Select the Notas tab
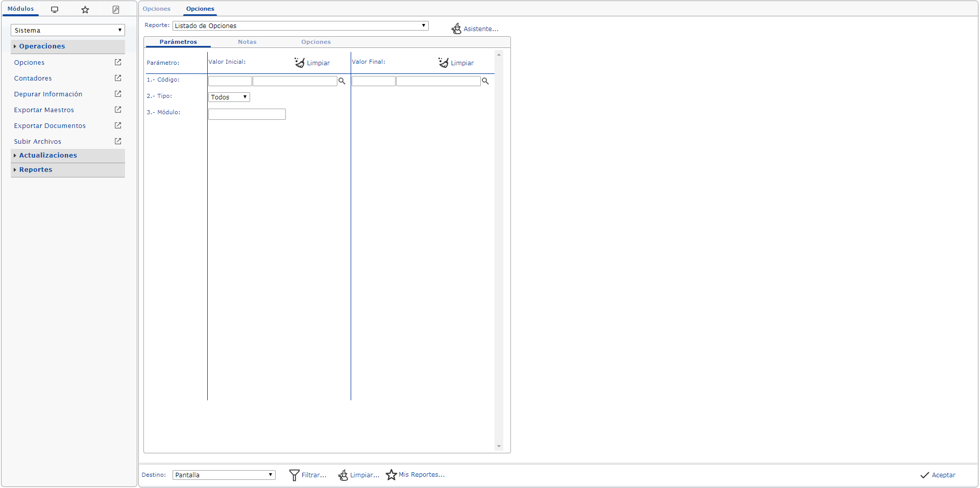 (247, 42)
